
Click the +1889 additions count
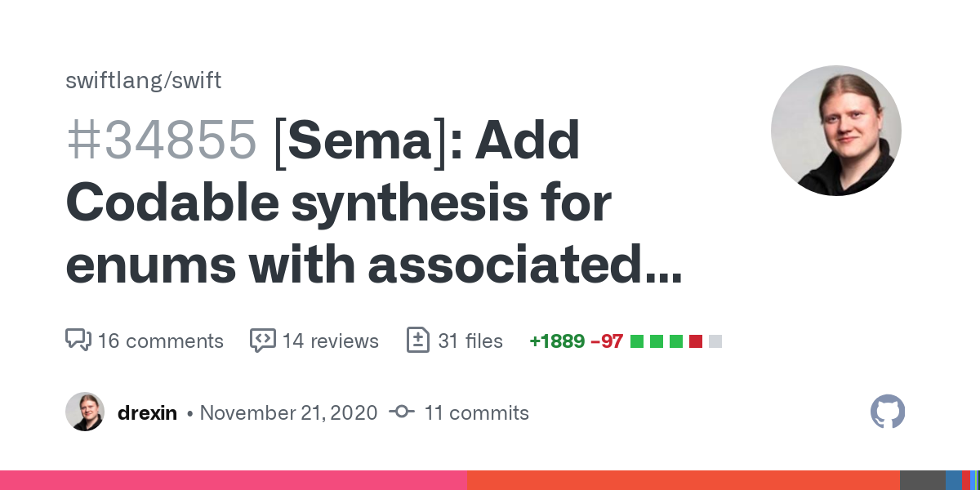557,341
